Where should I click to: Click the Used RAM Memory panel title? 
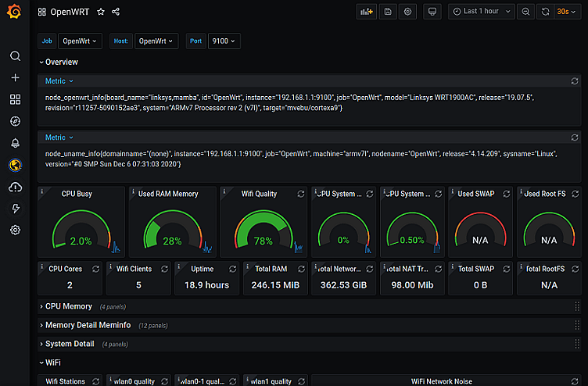pyautogui.click(x=168, y=194)
